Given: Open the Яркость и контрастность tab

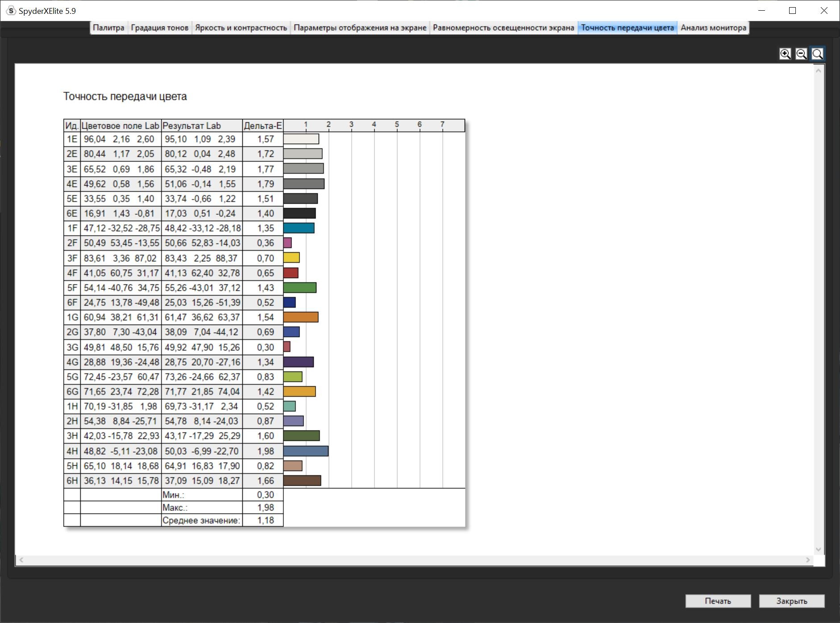Looking at the screenshot, I should [x=241, y=28].
